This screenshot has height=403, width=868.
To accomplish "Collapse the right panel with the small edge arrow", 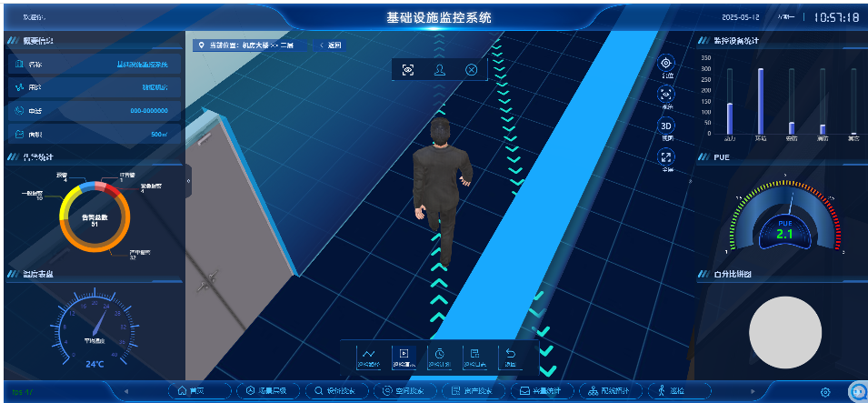I will (690, 181).
